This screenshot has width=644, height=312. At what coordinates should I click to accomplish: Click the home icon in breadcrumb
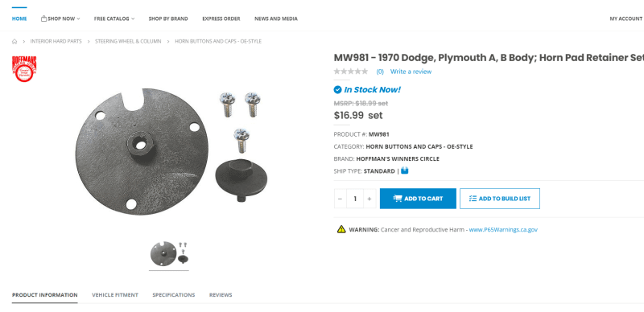14,42
